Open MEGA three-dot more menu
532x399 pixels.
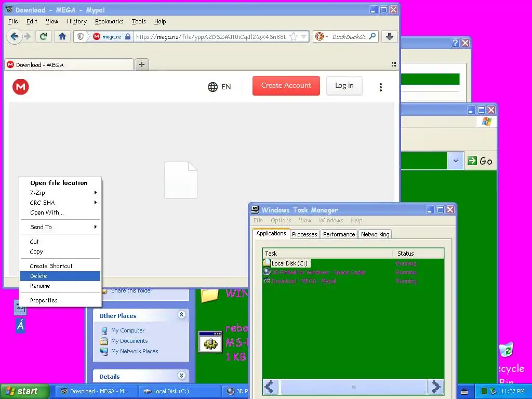(381, 87)
